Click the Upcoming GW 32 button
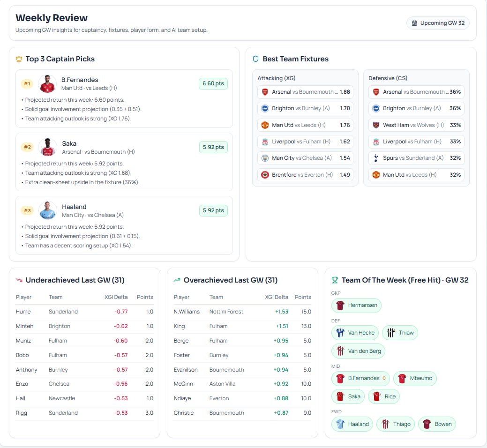The width and height of the screenshot is (487, 448). [438, 23]
